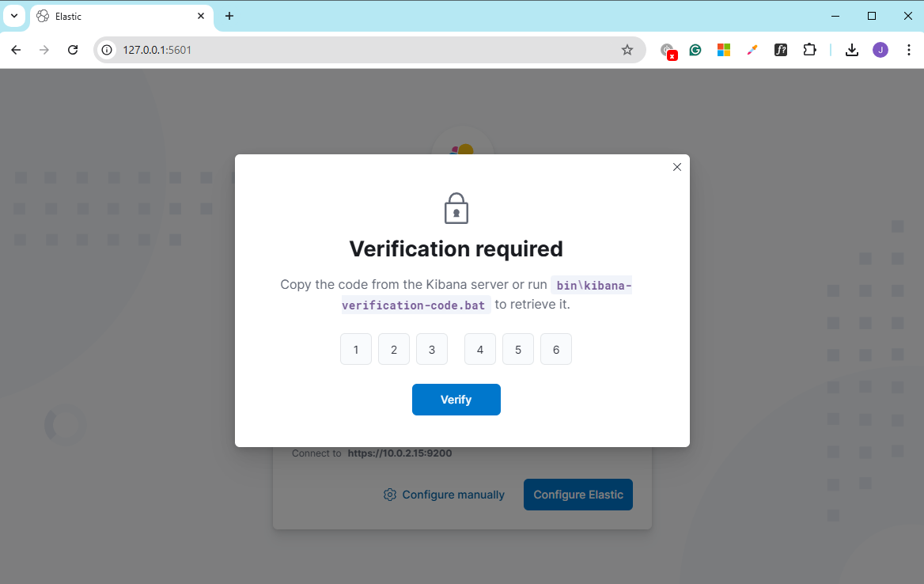
Task: Expand the tab search dropdown arrow
Action: (x=14, y=16)
